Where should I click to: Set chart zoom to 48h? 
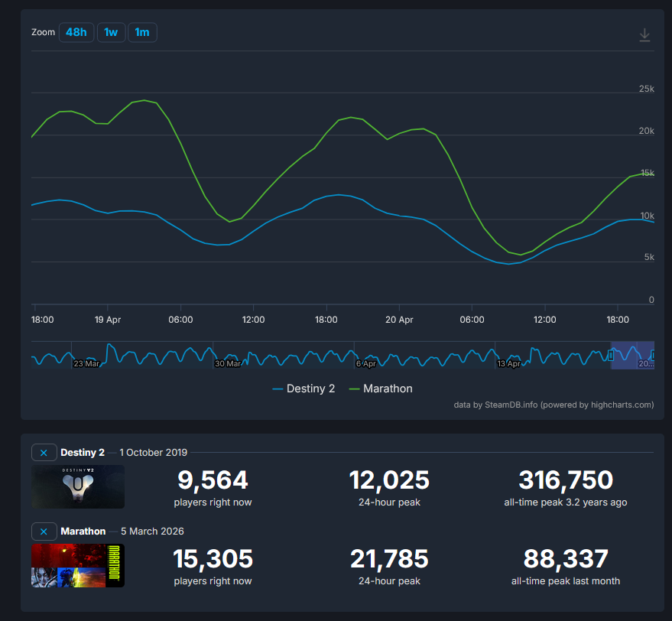tap(76, 32)
